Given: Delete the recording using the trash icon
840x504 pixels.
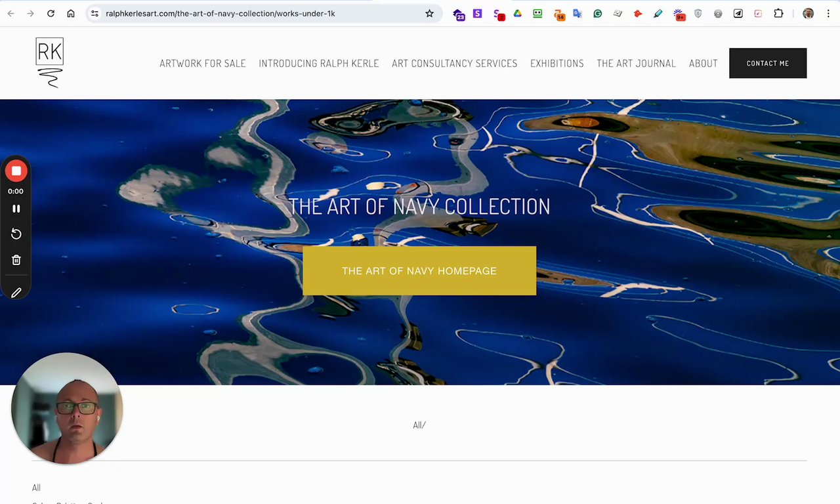Looking at the screenshot, I should click(16, 260).
